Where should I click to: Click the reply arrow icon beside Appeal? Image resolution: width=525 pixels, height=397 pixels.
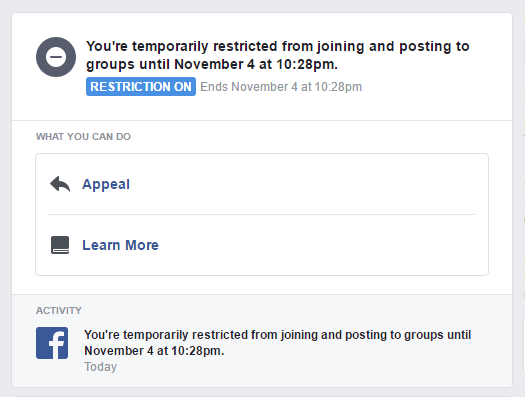coord(60,184)
